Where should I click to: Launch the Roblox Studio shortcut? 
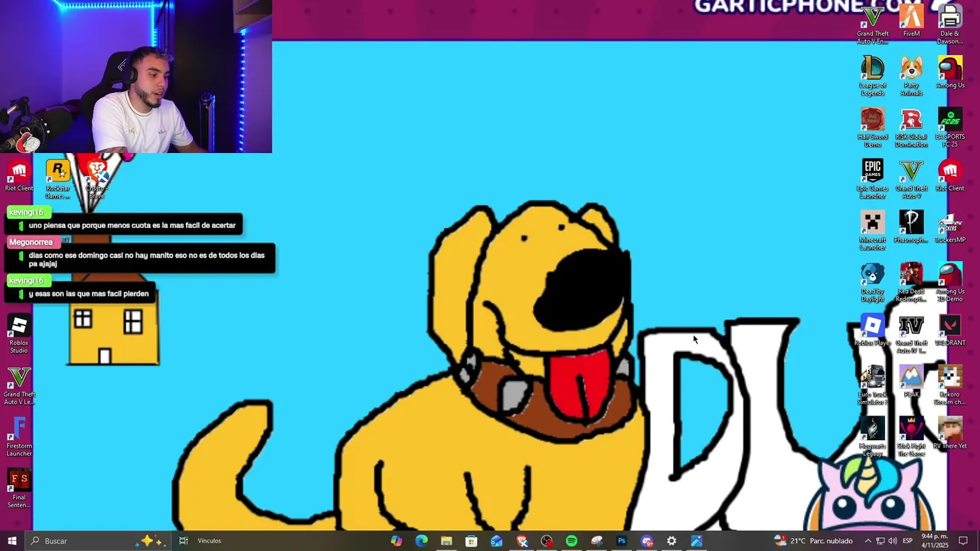tap(19, 333)
